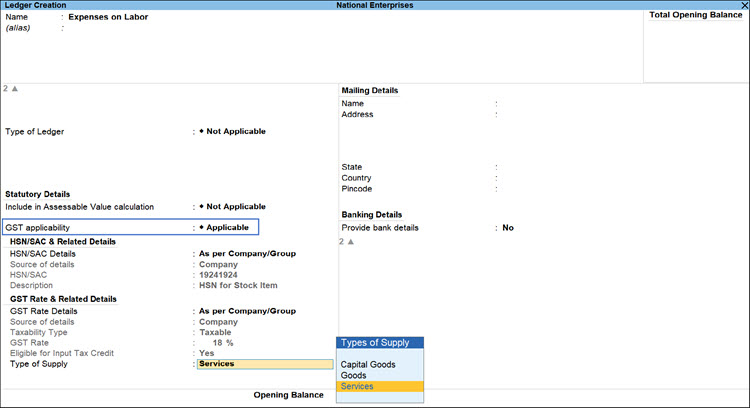Expand left panel scroll-up arrow marker
Viewport: 750px width, 408px height.
(x=10, y=89)
